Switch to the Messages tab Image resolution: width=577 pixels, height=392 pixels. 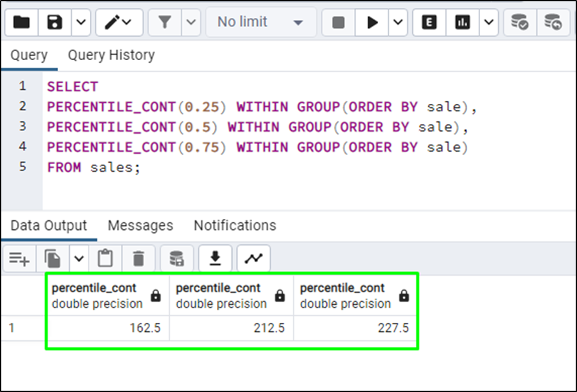[x=140, y=225]
